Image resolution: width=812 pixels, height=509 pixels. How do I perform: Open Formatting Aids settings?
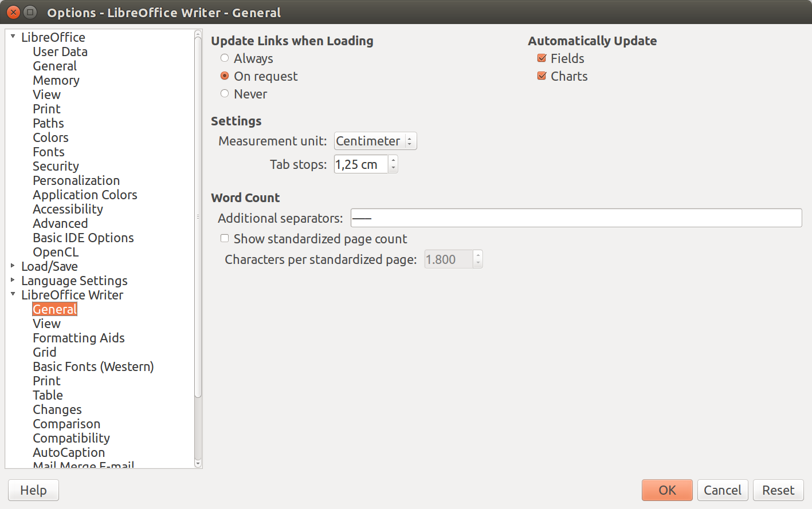pos(79,338)
